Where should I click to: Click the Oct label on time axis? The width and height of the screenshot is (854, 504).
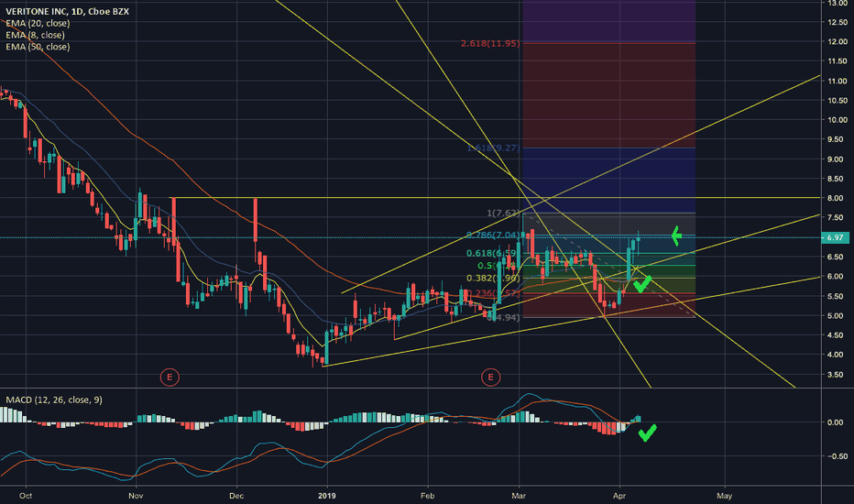point(26,496)
